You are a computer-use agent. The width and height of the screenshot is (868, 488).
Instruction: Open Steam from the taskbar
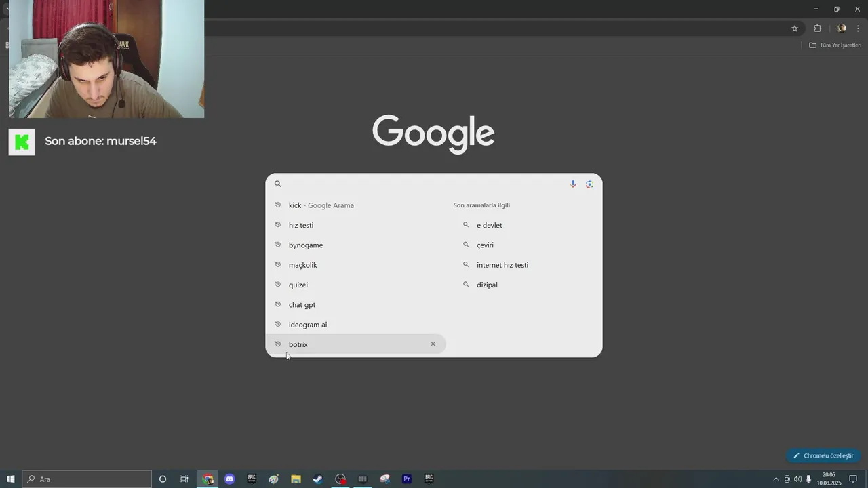click(x=318, y=479)
